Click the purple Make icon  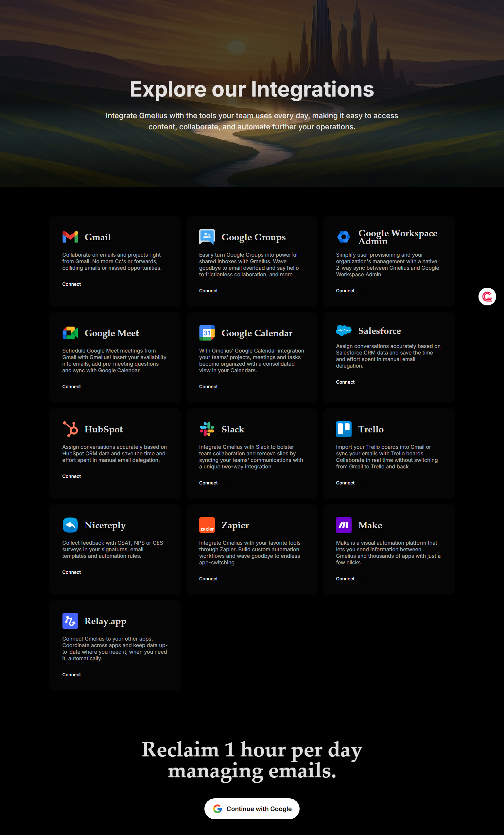tap(344, 525)
